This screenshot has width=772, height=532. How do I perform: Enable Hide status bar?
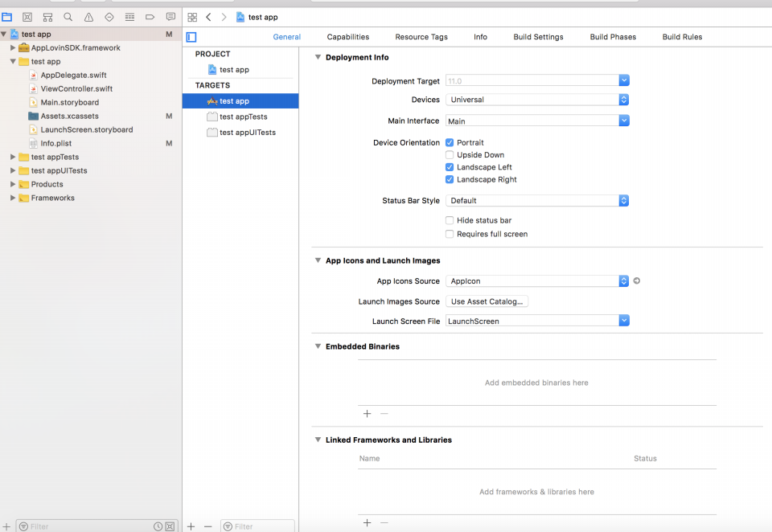450,220
